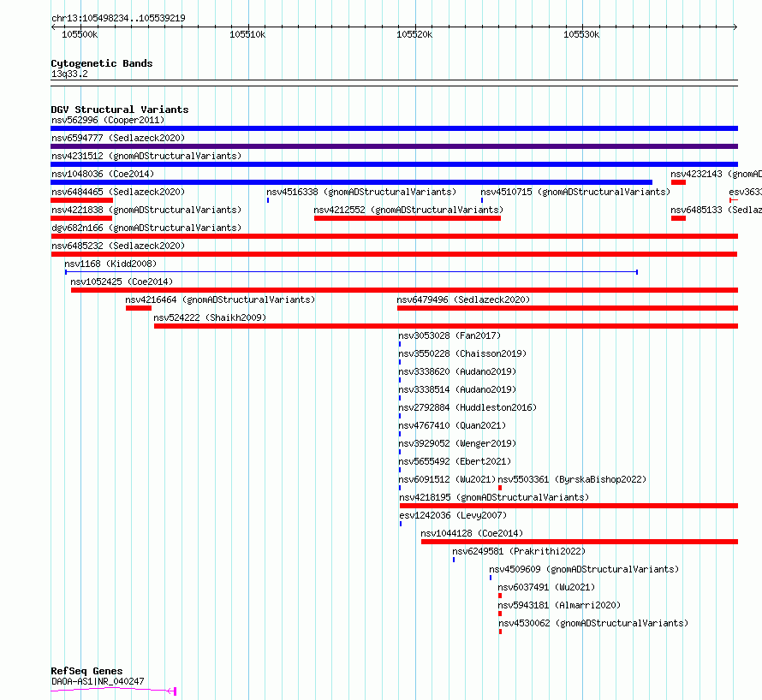The height and width of the screenshot is (700, 762).
Task: Open nsv1052425 (Coe2014) label
Action: tap(122, 282)
